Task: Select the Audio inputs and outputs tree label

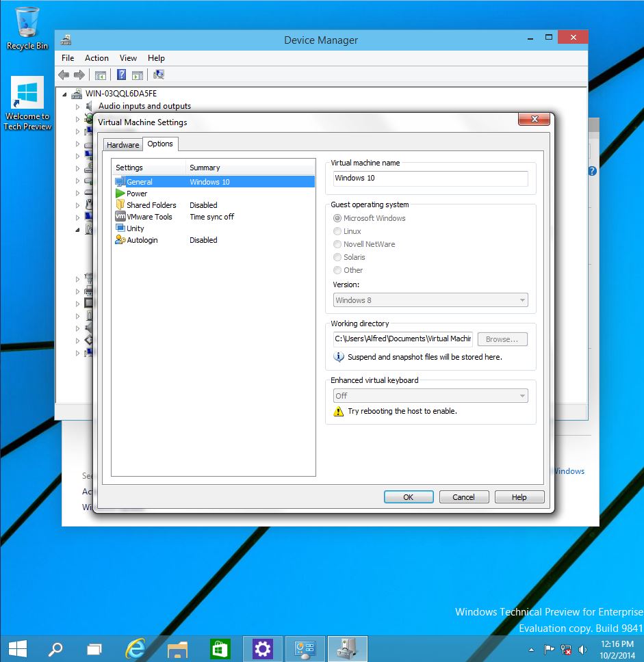Action: tap(144, 106)
